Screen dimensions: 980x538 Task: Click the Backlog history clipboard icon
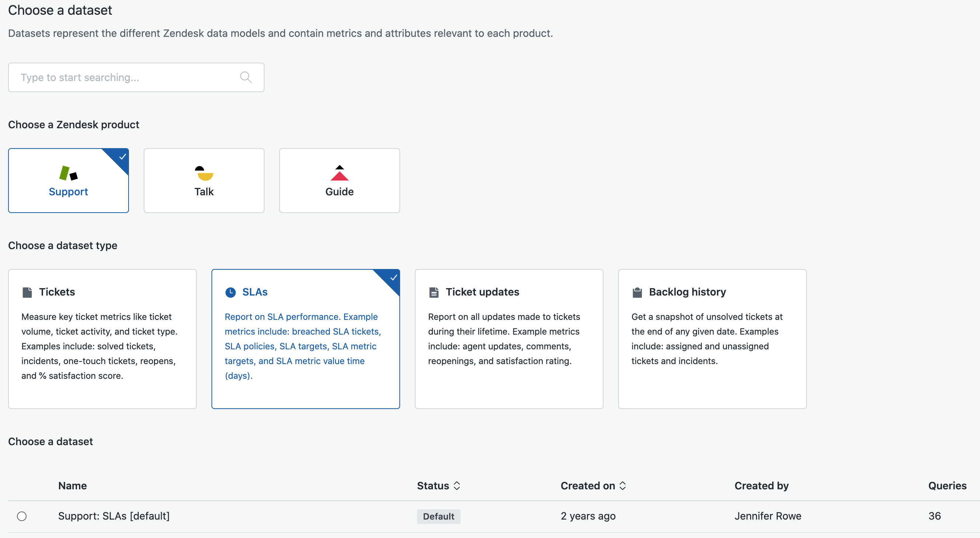(x=637, y=292)
